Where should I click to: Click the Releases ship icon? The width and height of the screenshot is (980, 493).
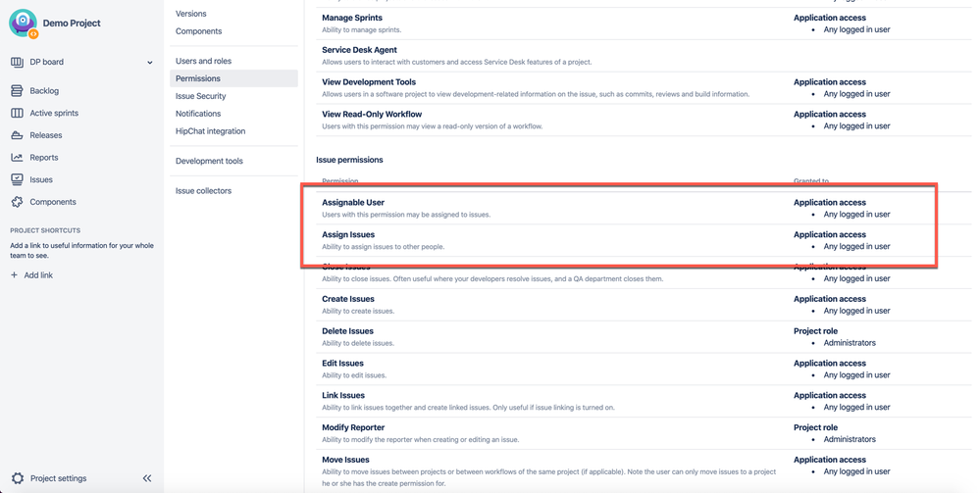tap(17, 135)
